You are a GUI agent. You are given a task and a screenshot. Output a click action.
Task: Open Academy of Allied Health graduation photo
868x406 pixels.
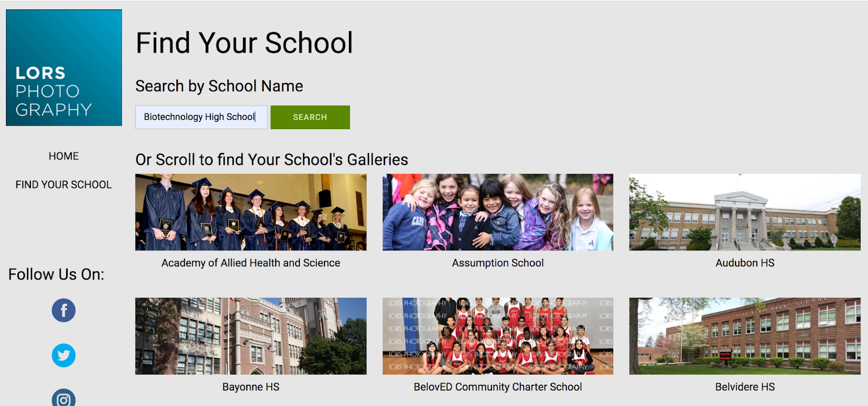251,212
